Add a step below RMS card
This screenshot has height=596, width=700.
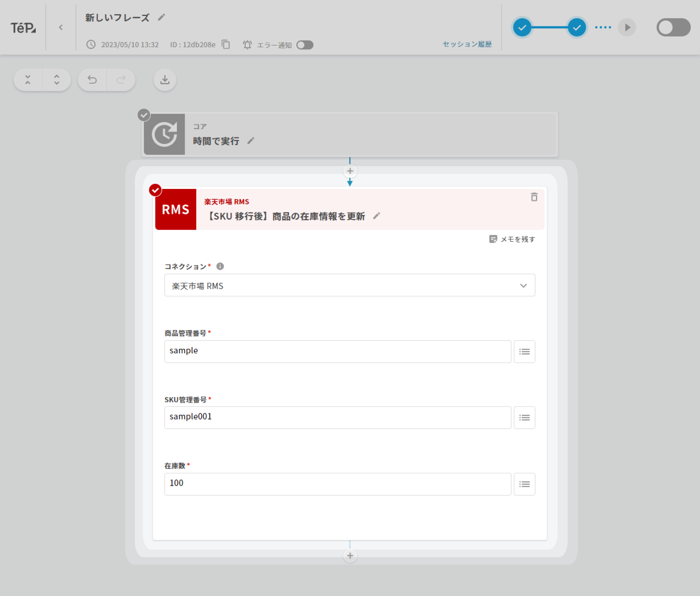pyautogui.click(x=350, y=556)
